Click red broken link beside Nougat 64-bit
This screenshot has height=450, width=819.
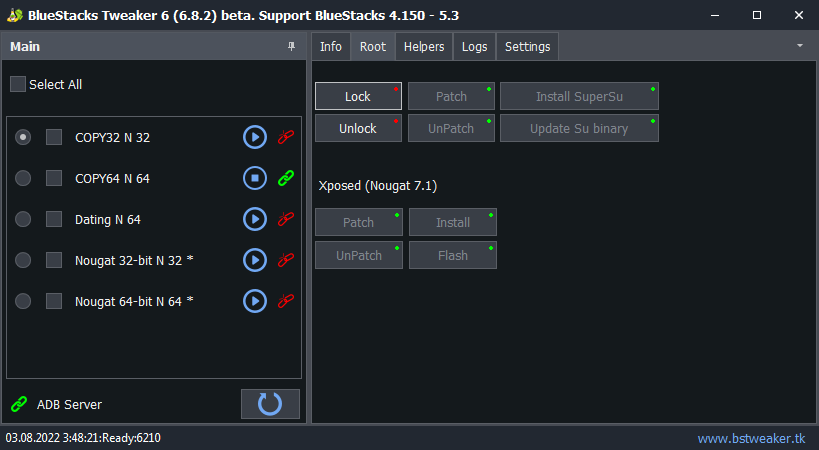click(286, 301)
